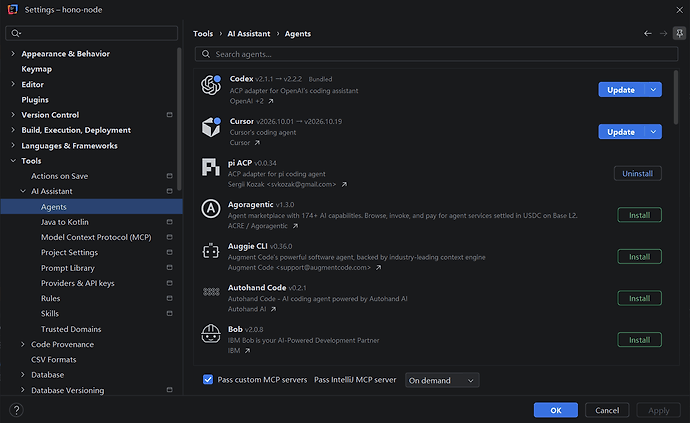Click the project-level icon beside Skills
Viewport: 690px width, 423px height.
coord(169,313)
